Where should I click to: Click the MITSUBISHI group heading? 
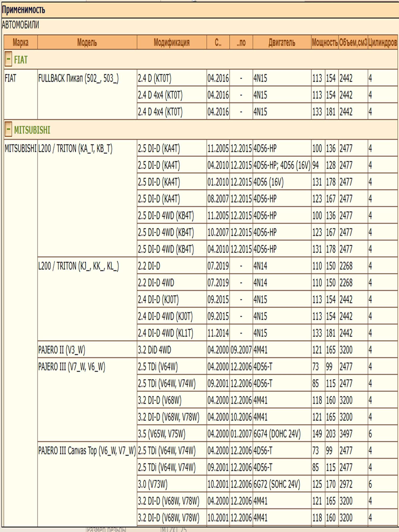point(32,130)
